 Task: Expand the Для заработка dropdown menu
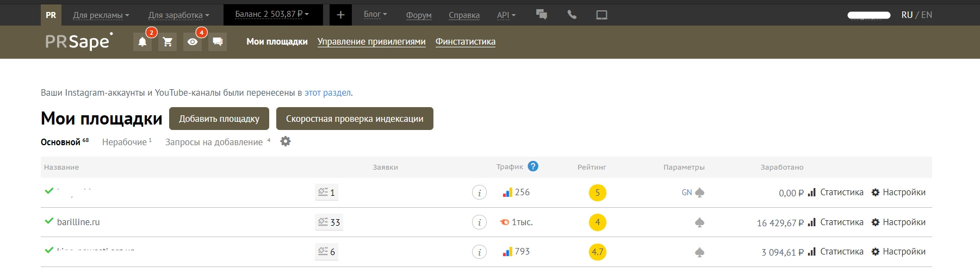point(178,15)
